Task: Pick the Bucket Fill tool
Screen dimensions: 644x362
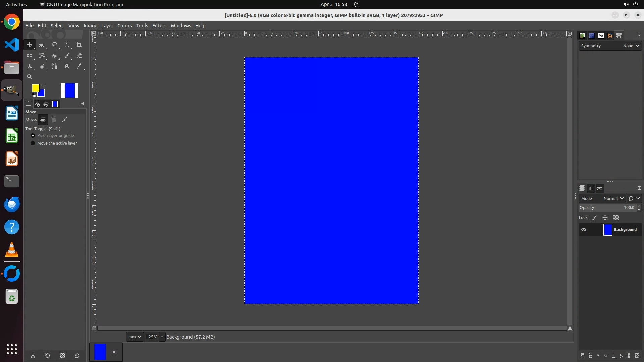Action: pyautogui.click(x=54, y=56)
